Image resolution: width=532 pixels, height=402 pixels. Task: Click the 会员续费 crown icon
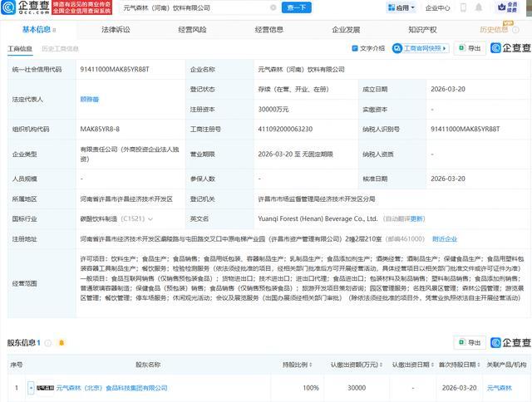(x=508, y=7)
